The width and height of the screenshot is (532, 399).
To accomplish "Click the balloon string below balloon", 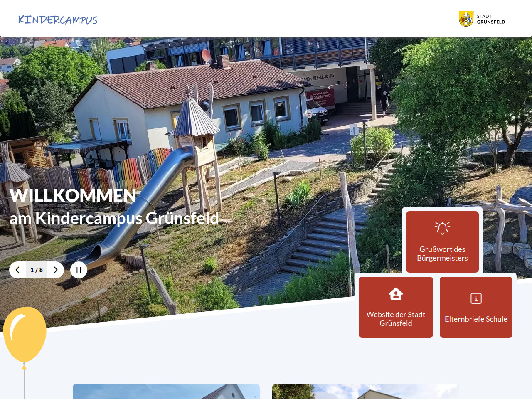I will [x=25, y=382].
